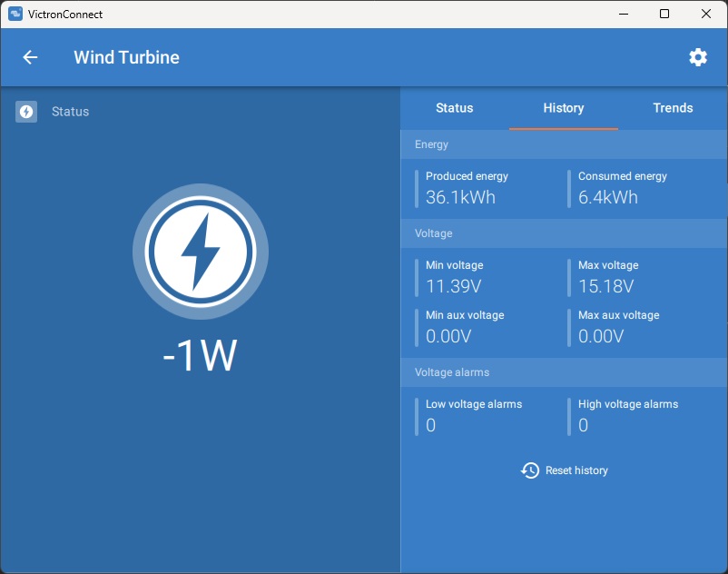
Task: Open settings with the gear icon
Action: [698, 57]
